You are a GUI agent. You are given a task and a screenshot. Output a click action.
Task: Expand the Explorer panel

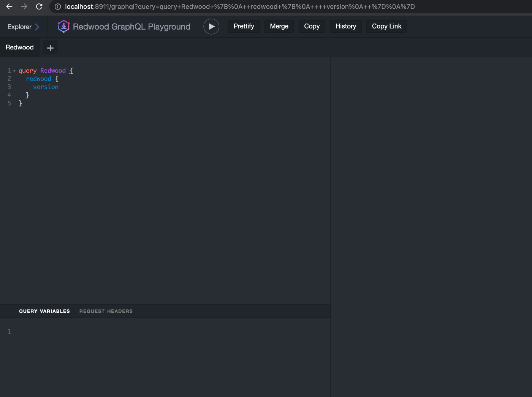[x=23, y=27]
